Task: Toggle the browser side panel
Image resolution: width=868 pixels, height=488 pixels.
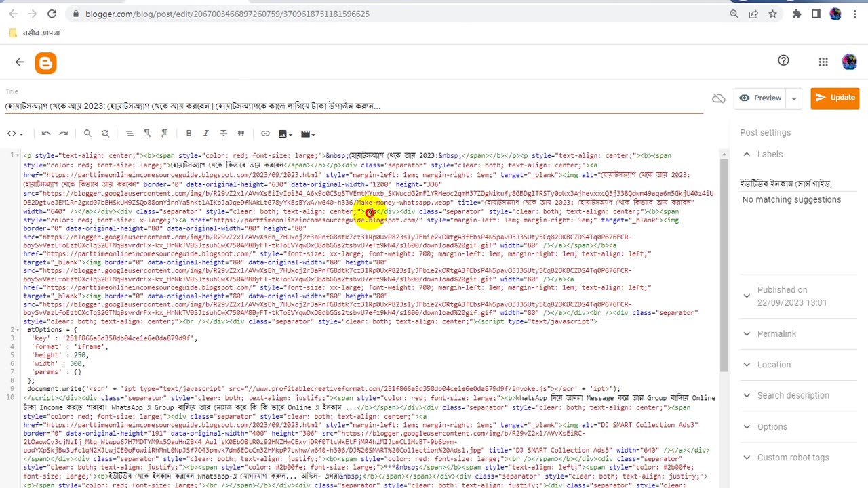Action: [x=816, y=14]
